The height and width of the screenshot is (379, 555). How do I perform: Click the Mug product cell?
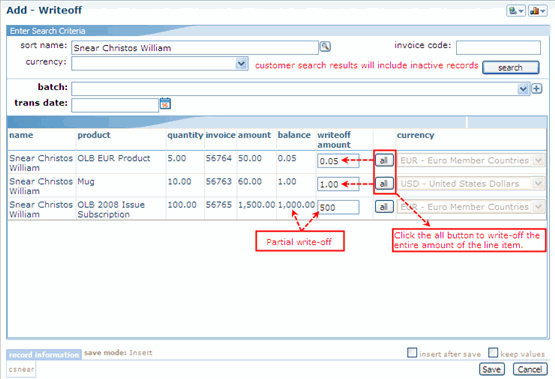[x=86, y=182]
